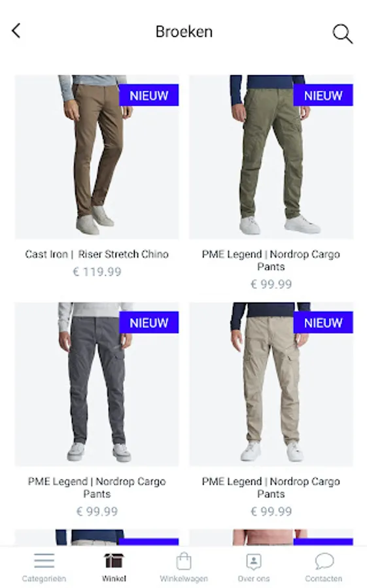Select the Categorieën tab label

tap(44, 579)
